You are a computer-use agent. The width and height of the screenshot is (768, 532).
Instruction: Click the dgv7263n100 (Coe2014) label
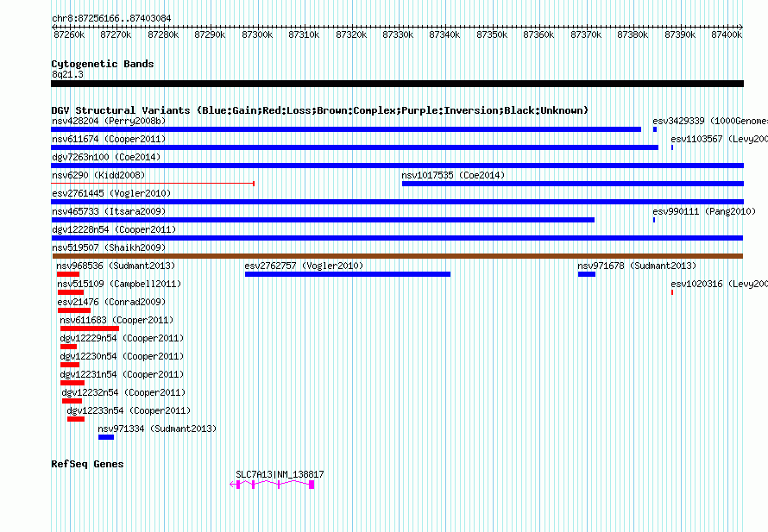pos(106,157)
